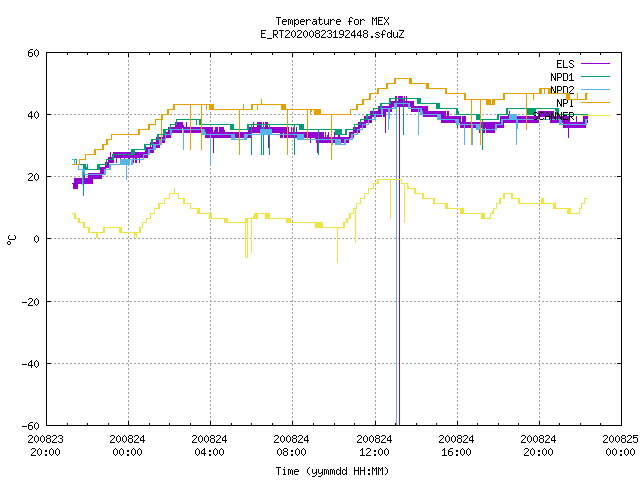Image resolution: width=640 pixels, height=480 pixels.
Task: Click the y-axis label -40
Action: pyautogui.click(x=31, y=364)
